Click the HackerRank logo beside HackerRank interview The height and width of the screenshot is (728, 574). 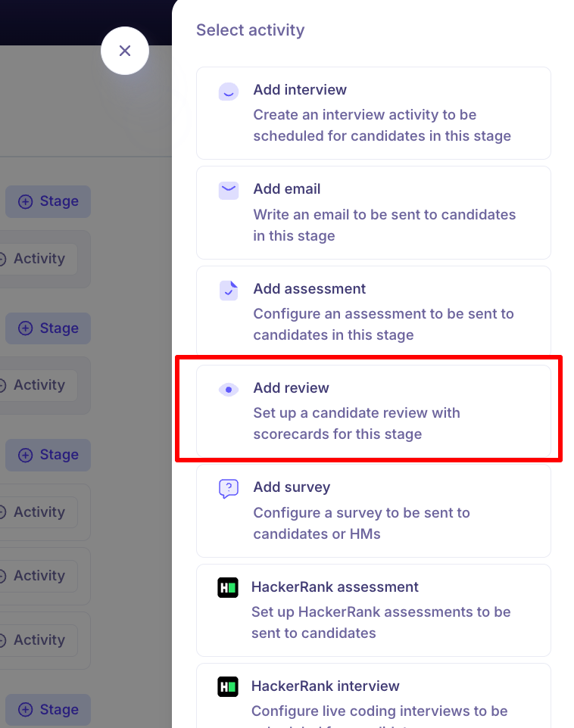[x=227, y=686]
